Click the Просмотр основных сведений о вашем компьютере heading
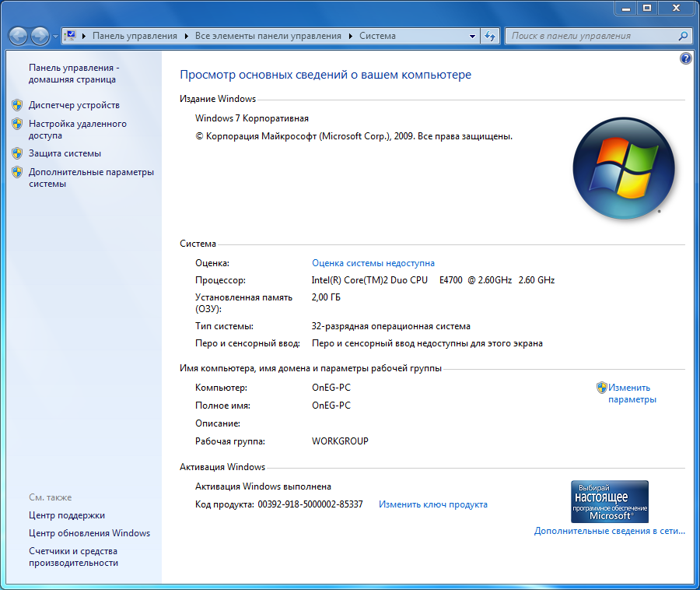Viewport: 700px width, 590px height. coord(325,75)
